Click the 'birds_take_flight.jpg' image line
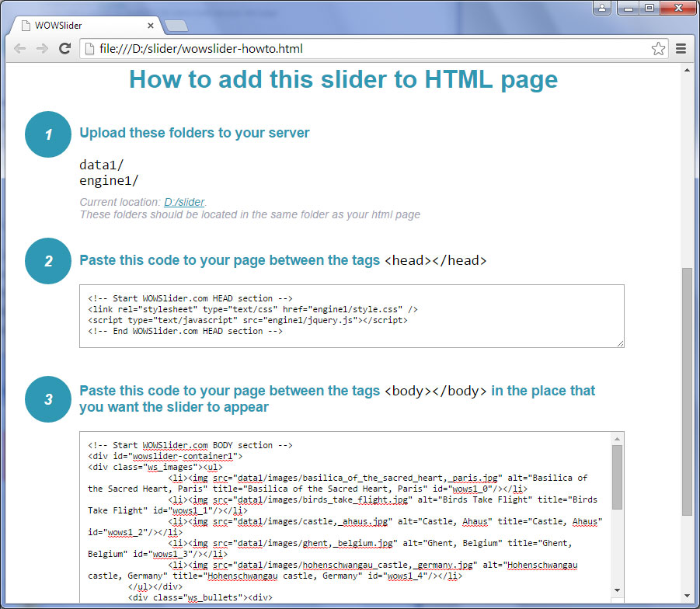This screenshot has height=609, width=700. [343, 505]
